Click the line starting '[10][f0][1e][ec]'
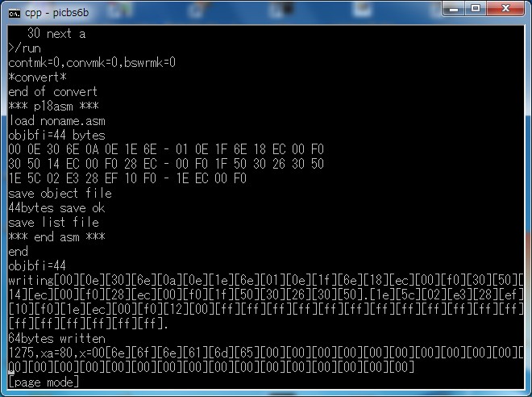The image size is (532, 397). point(266,309)
